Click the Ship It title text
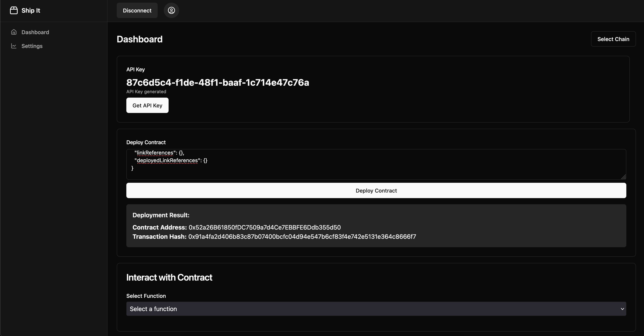 31,11
